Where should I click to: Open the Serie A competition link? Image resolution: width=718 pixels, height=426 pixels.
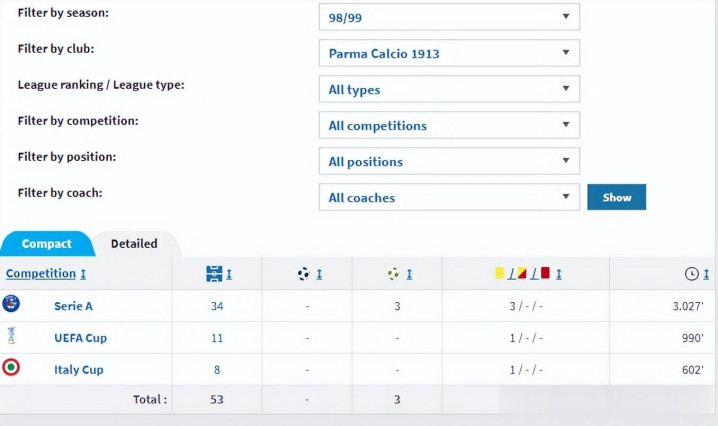73,306
